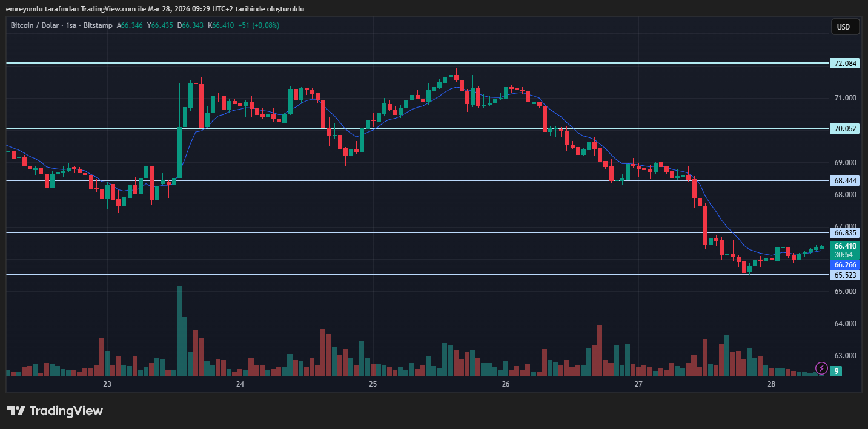
Task: Select the 68.444 price level label
Action: coord(845,180)
